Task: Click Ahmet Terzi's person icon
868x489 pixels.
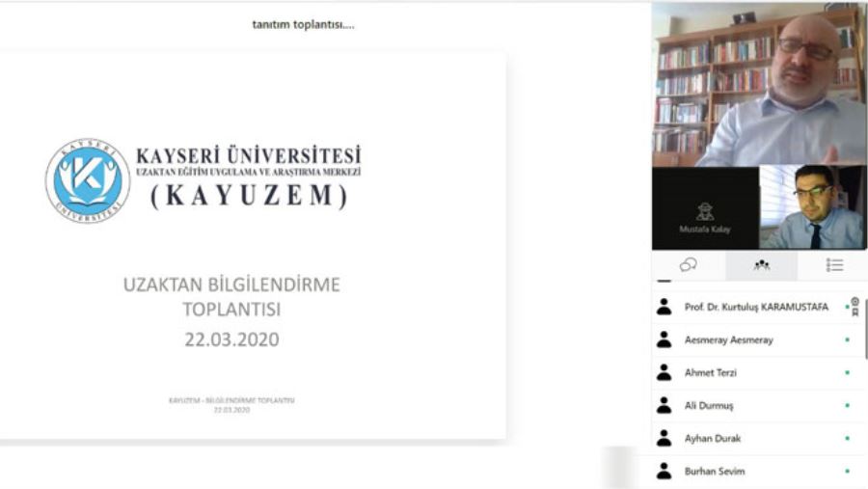Action: point(664,372)
